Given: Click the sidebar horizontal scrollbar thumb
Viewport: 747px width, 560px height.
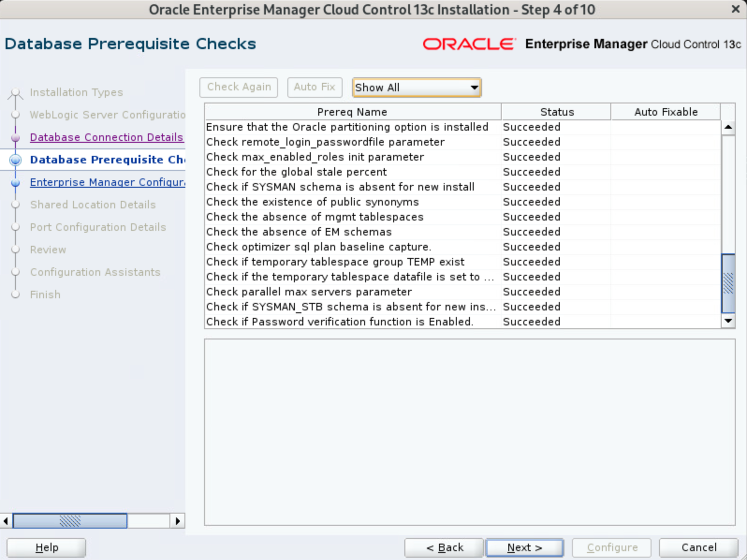Looking at the screenshot, I should pyautogui.click(x=70, y=521).
